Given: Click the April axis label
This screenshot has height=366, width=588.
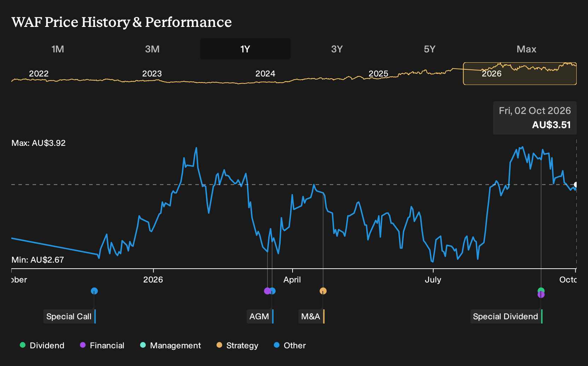Looking at the screenshot, I should pyautogui.click(x=292, y=280).
